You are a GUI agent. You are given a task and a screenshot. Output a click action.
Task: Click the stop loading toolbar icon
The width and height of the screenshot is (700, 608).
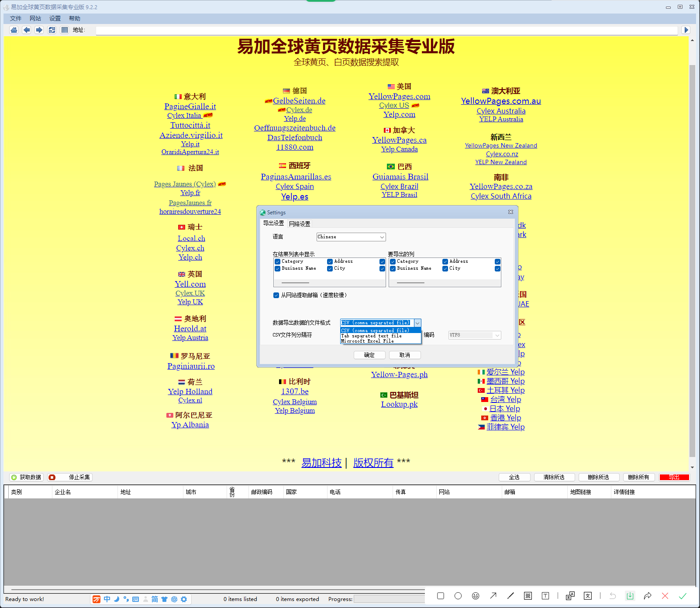65,30
